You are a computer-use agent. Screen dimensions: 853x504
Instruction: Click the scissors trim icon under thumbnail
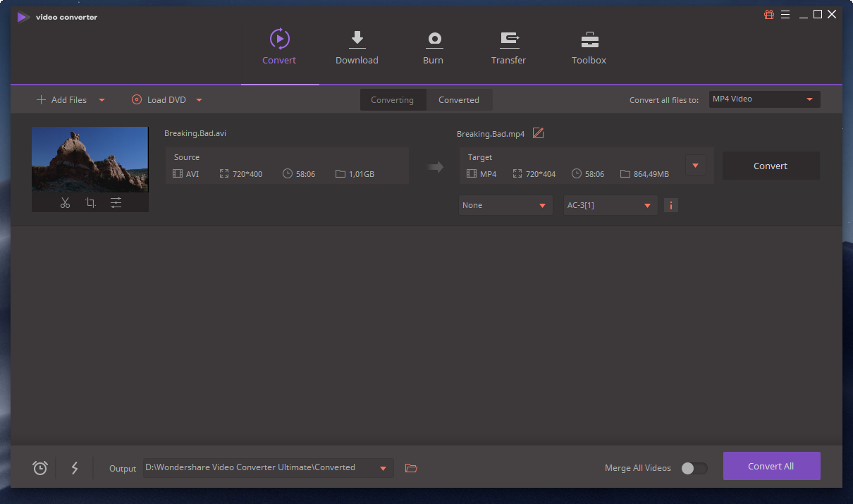click(65, 203)
